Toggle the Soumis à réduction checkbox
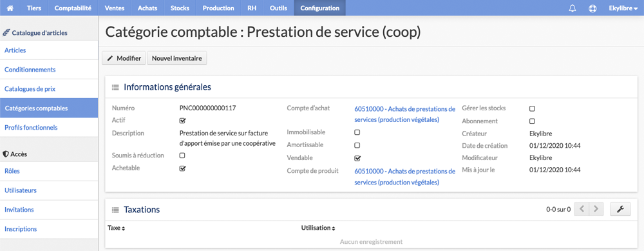 coord(182,156)
